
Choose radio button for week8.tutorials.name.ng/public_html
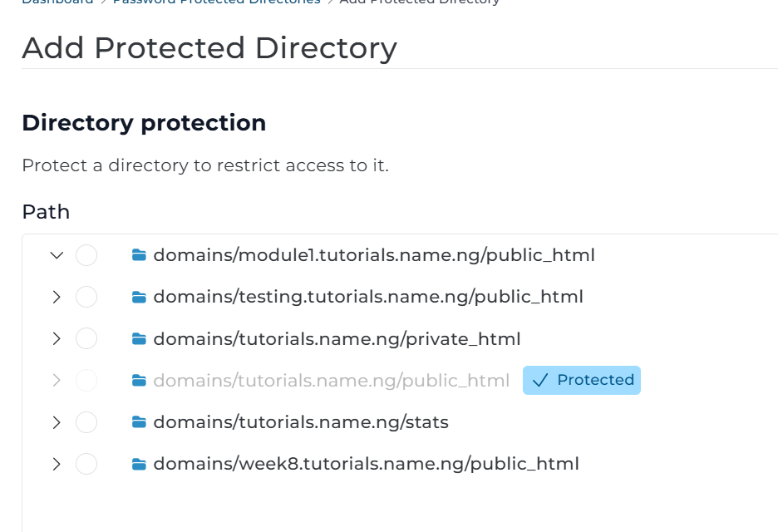pyautogui.click(x=86, y=464)
